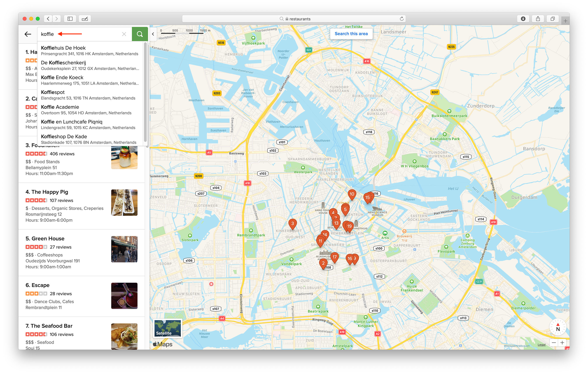The width and height of the screenshot is (588, 374).
Task: Click the green search magnifier button
Action: click(140, 34)
